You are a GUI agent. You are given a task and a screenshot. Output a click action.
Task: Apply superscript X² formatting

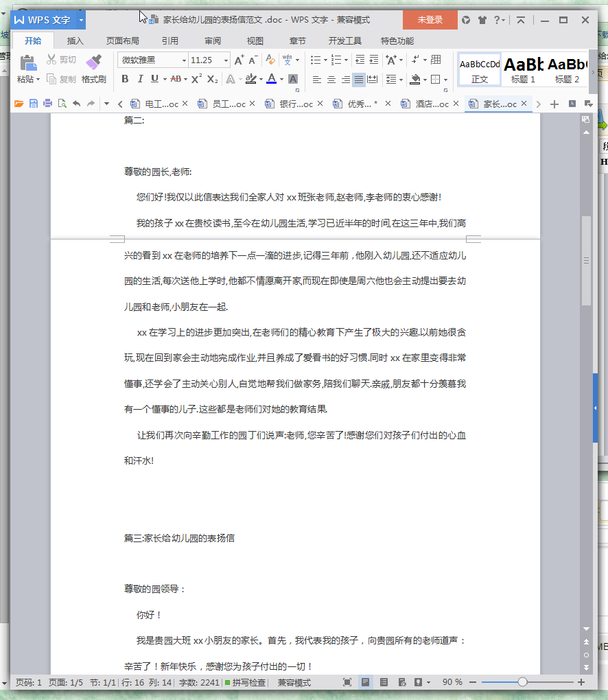point(196,79)
